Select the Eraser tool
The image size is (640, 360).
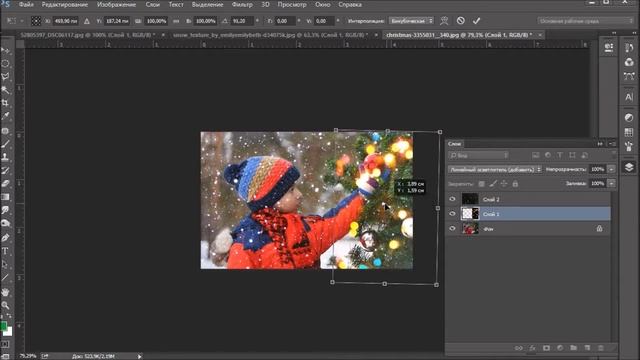(5, 184)
